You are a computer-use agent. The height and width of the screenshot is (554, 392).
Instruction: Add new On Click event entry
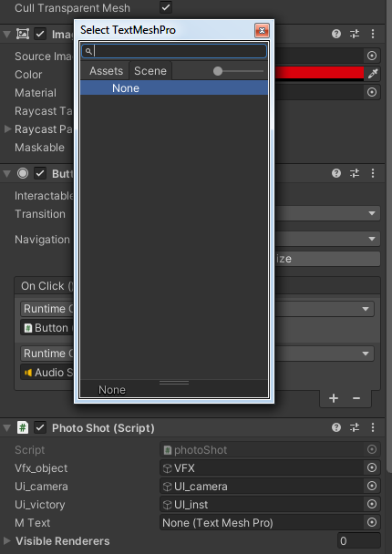point(334,398)
